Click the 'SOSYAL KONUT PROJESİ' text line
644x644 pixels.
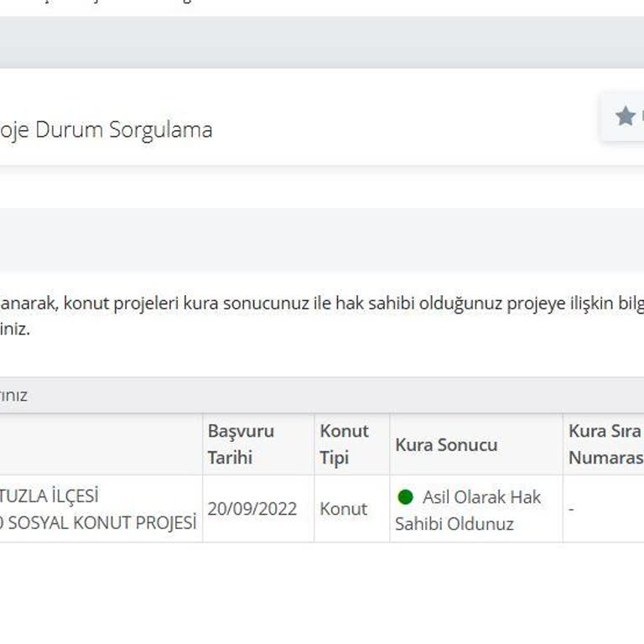(101, 523)
